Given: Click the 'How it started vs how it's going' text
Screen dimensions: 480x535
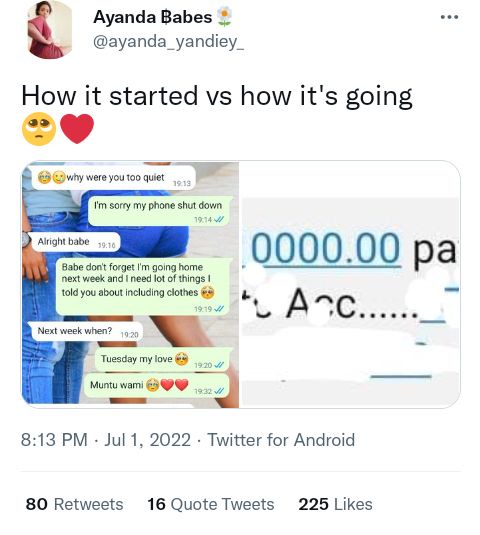Looking at the screenshot, I should click(217, 96).
